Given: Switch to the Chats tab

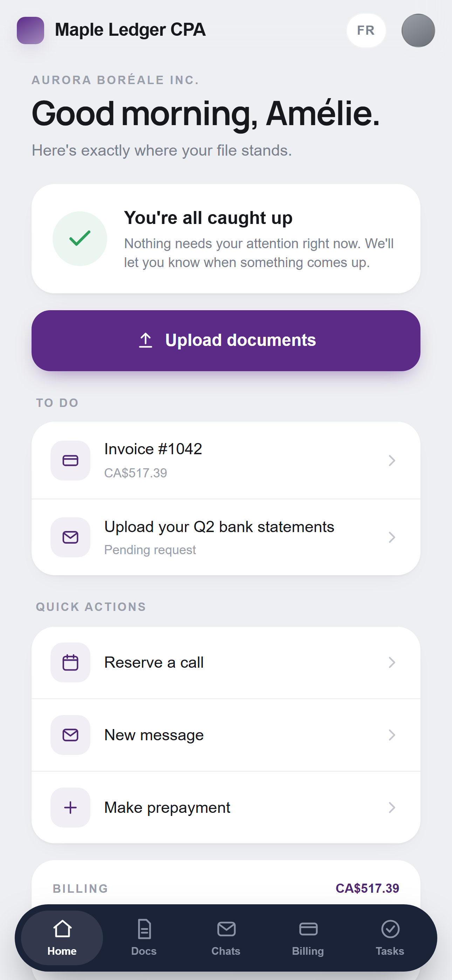Looking at the screenshot, I should pyautogui.click(x=226, y=937).
